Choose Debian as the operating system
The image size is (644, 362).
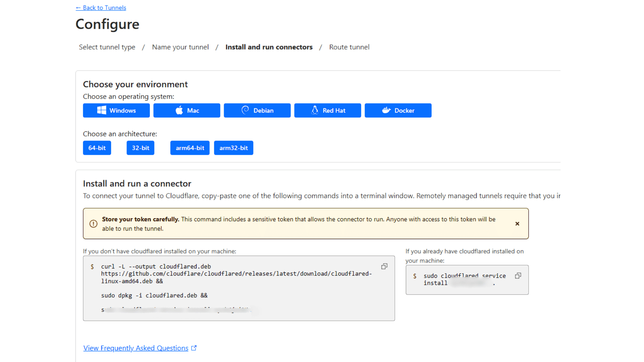click(257, 111)
